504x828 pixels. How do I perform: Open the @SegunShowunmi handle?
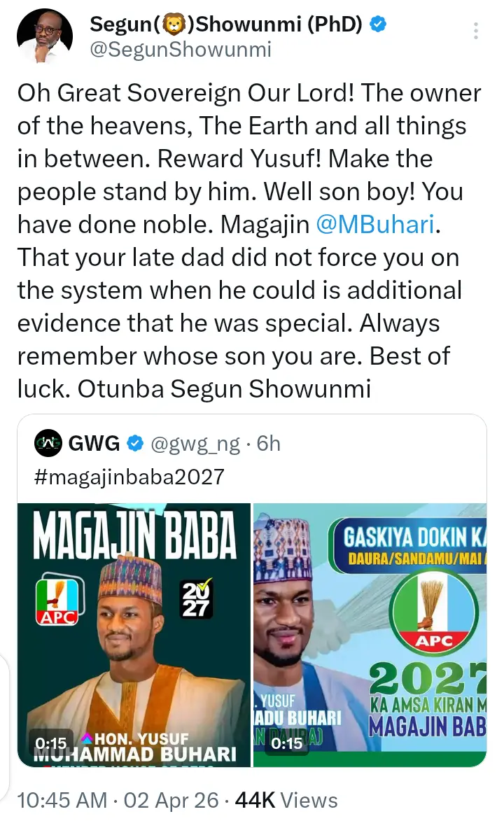point(181,50)
